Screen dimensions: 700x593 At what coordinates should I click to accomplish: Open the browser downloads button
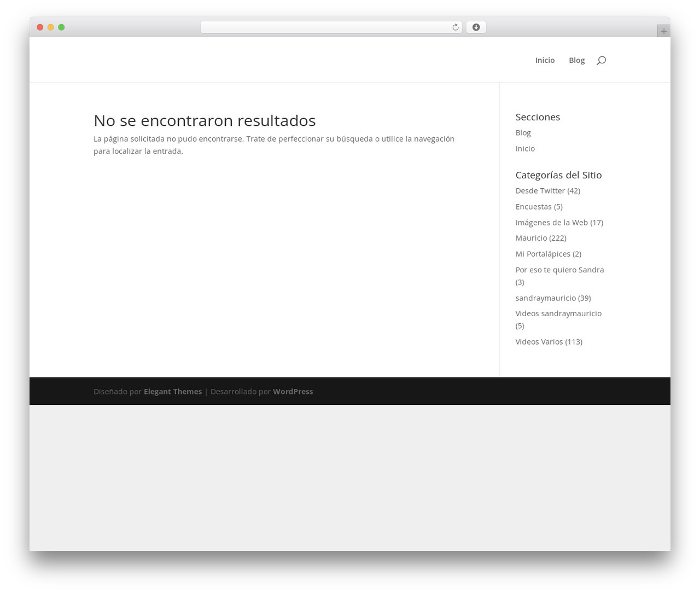tap(476, 27)
